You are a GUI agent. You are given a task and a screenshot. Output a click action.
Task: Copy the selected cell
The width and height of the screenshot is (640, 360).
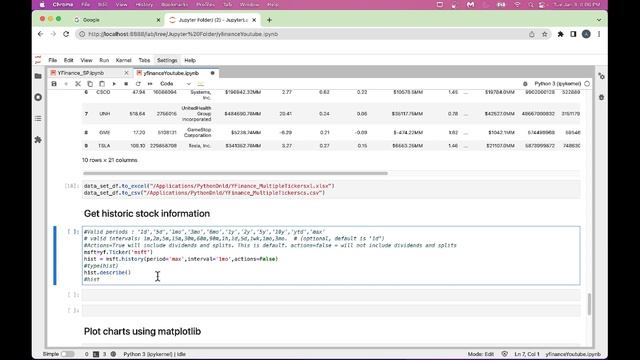pyautogui.click(x=90, y=84)
